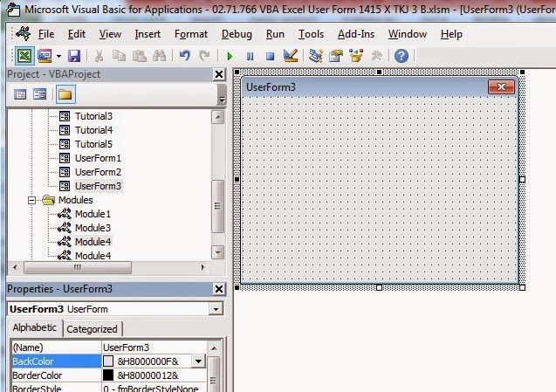This screenshot has height=392, width=556.
Task: Select UserForm1 in project tree
Action: pyautogui.click(x=98, y=158)
